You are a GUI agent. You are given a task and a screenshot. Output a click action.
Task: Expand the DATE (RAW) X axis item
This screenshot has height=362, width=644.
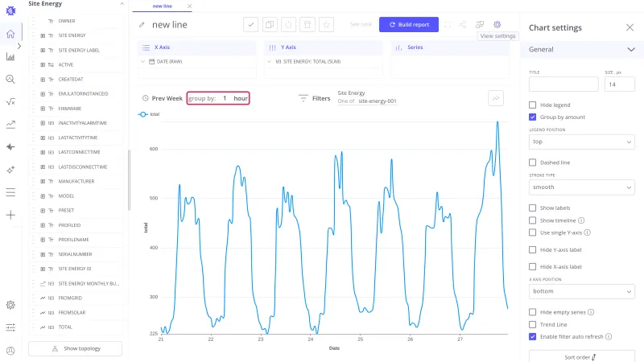[143, 62]
